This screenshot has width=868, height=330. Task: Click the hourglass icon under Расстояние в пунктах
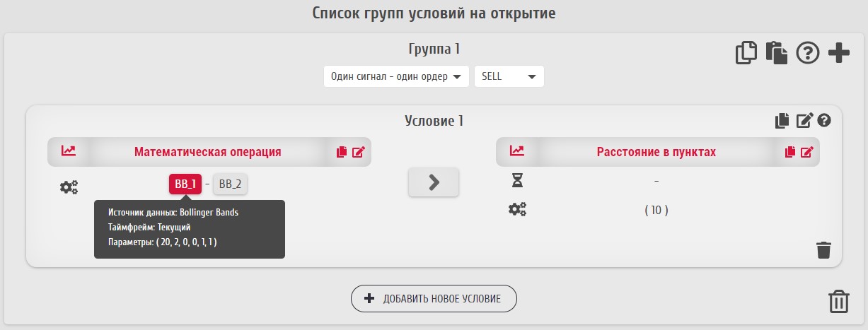point(517,182)
